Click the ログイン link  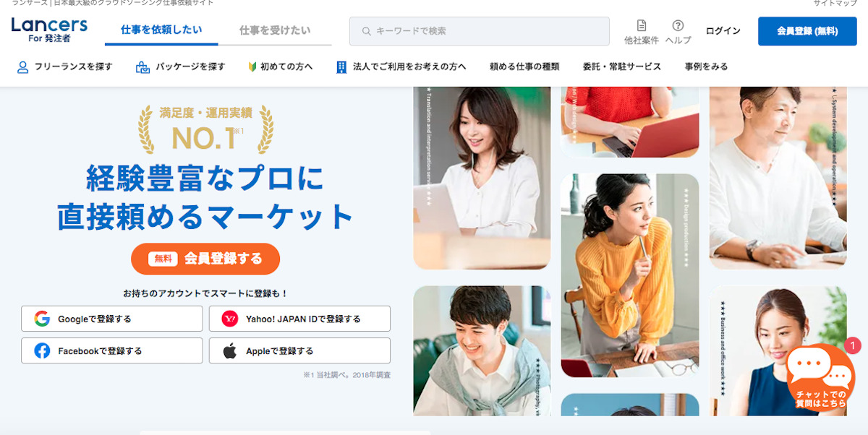[723, 31]
